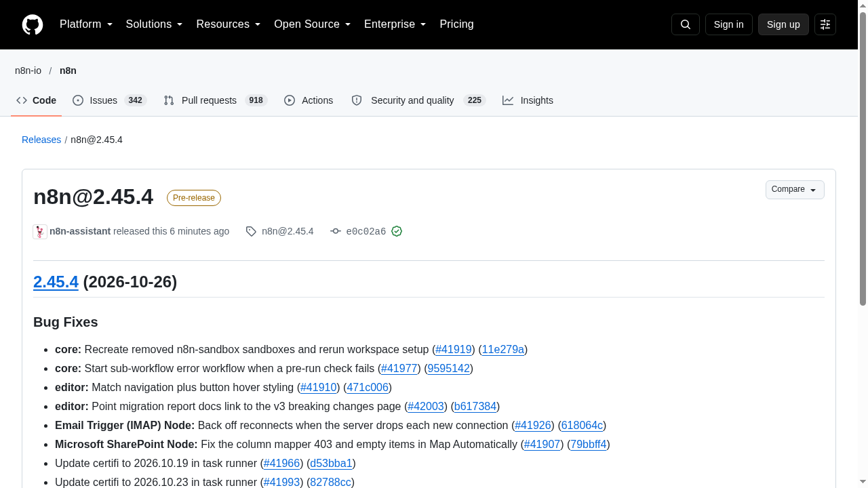Expand the Platform menu
Image resolution: width=868 pixels, height=488 pixels.
pos(86,24)
